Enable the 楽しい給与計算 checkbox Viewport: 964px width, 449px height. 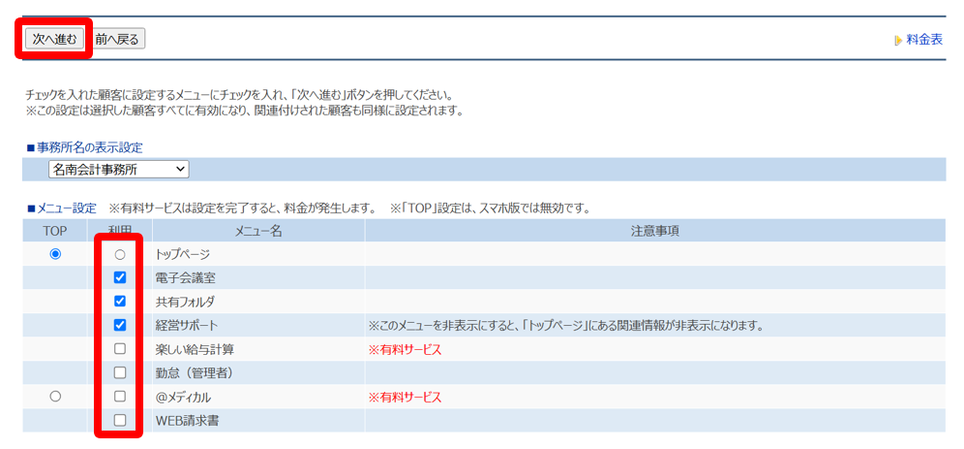tap(120, 349)
